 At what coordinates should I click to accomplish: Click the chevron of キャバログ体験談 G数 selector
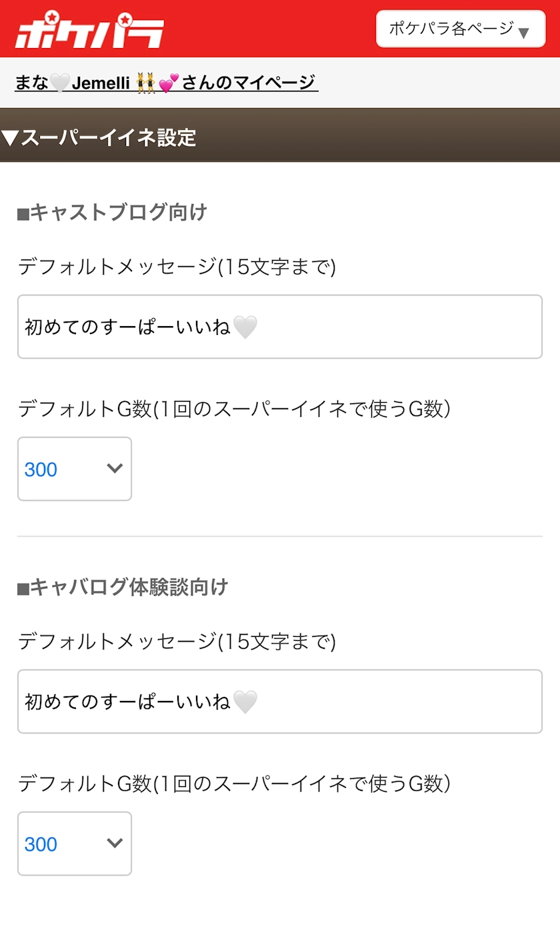click(x=115, y=843)
